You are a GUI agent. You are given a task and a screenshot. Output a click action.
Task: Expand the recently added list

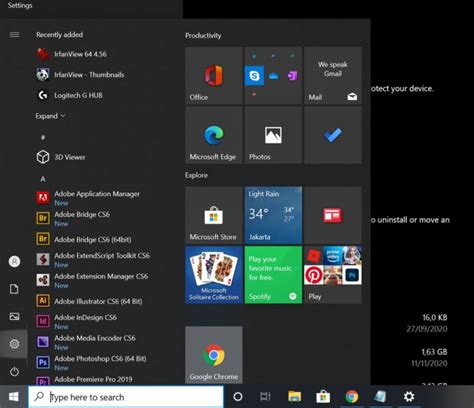[50, 116]
